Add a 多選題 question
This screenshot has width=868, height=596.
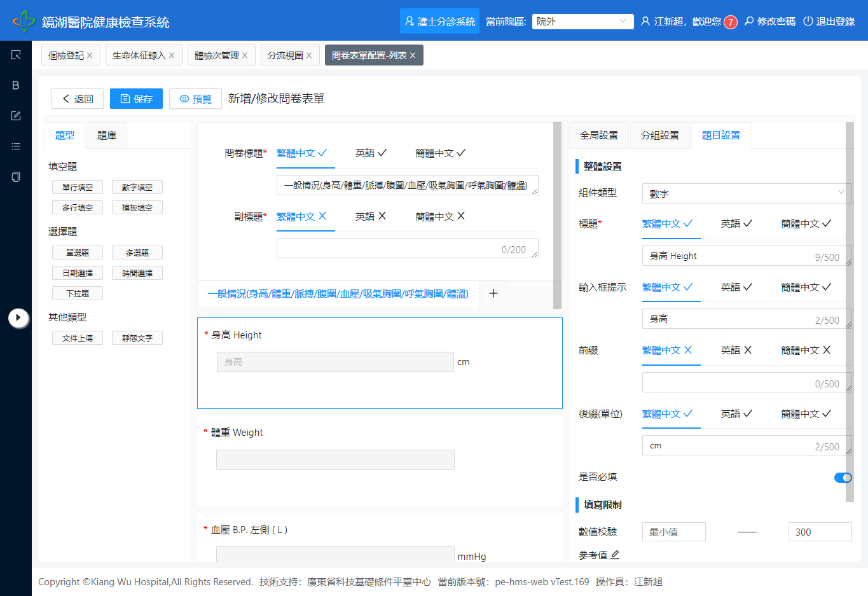[137, 253]
